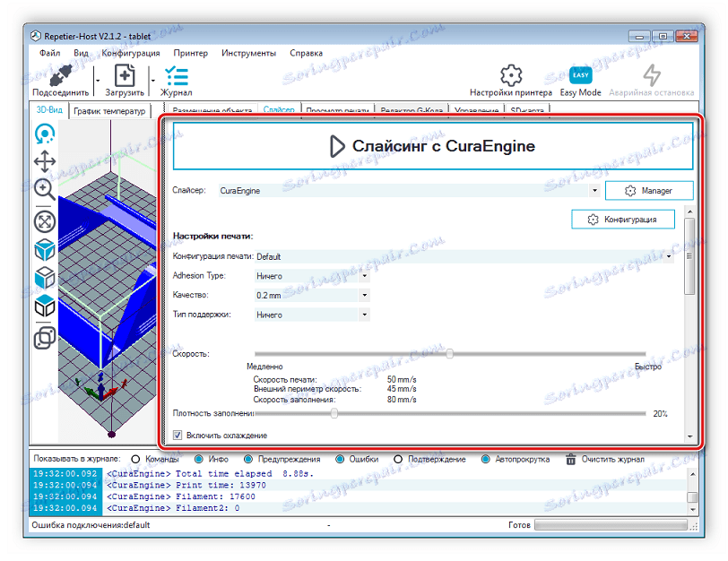The image size is (728, 561).
Task: Toggle Errors (Ошибки) log filter
Action: pos(340,460)
